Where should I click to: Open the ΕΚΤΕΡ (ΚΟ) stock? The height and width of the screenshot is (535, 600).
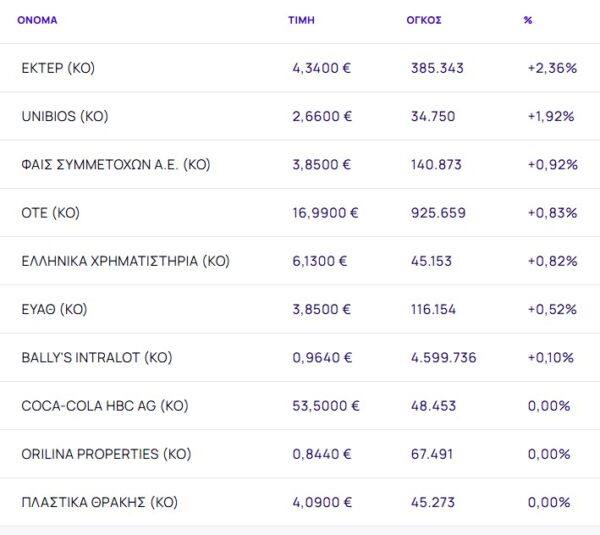(x=58, y=68)
